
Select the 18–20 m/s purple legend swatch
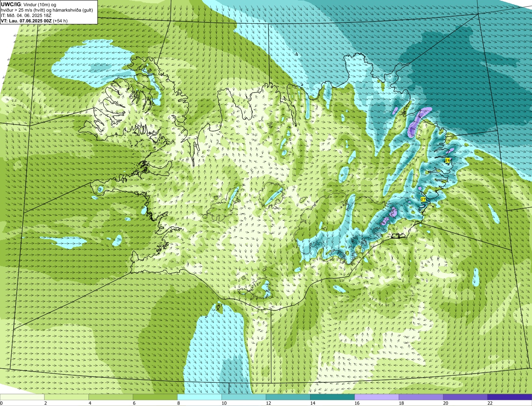[421, 397]
